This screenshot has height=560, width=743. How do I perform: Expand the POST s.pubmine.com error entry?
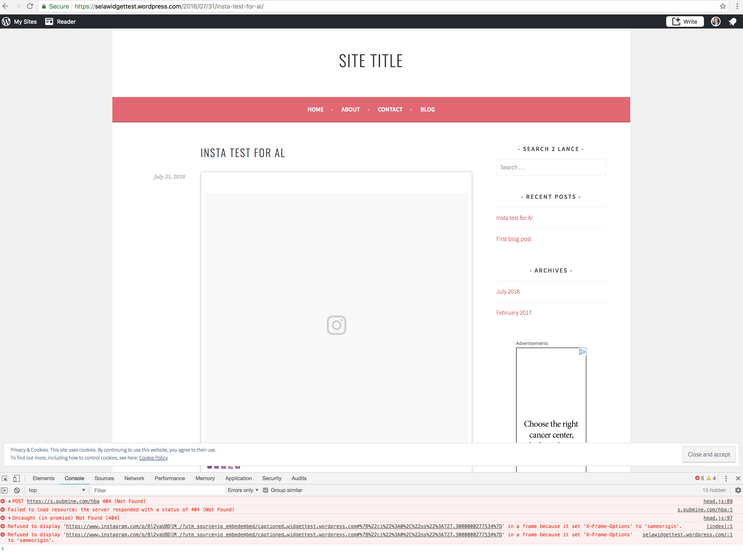pyautogui.click(x=9, y=501)
